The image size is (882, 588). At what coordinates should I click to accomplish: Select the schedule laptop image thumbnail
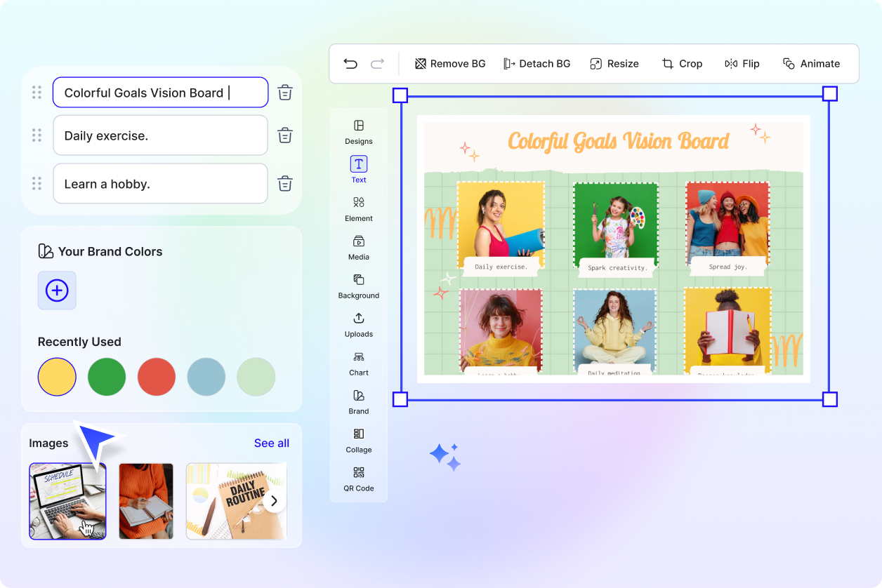coord(67,501)
